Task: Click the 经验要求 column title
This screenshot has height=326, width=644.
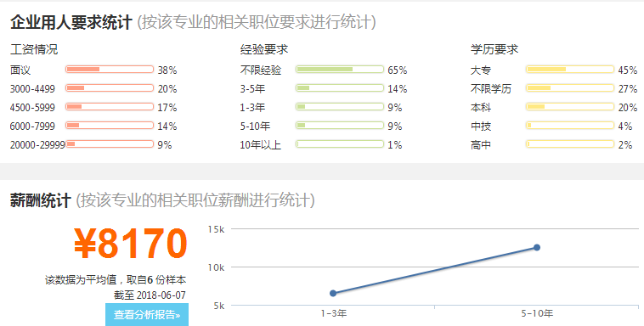Action: click(264, 49)
